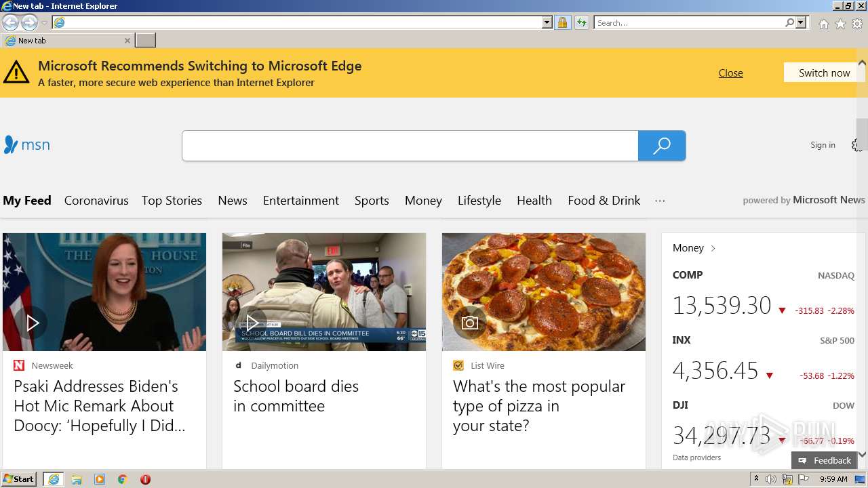Click the Dailymotion source icon
The width and height of the screenshot is (868, 488).
(239, 365)
